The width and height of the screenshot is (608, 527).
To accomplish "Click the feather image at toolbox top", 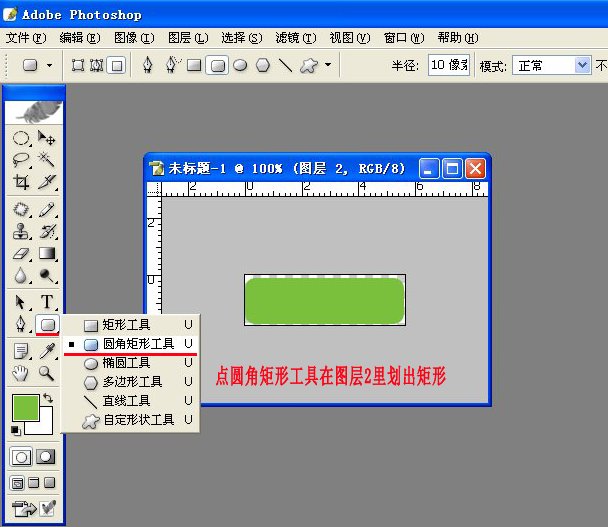I will coord(34,112).
